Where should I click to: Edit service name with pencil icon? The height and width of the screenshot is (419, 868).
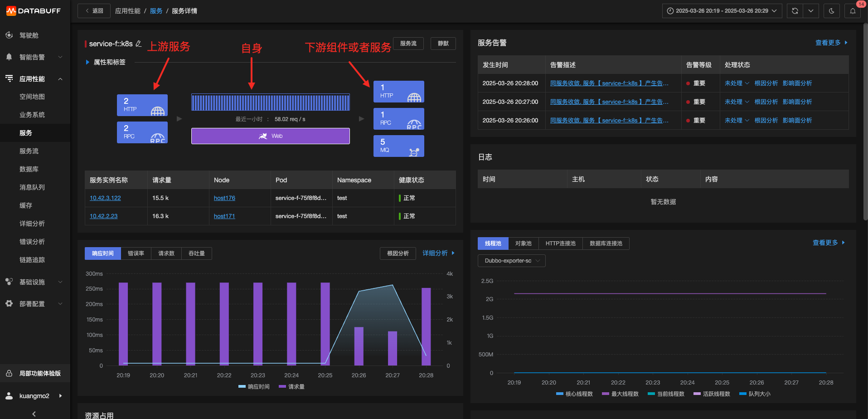[x=139, y=44]
